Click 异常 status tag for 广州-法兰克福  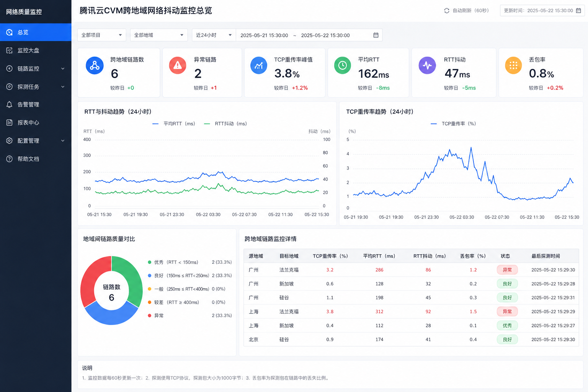(507, 270)
